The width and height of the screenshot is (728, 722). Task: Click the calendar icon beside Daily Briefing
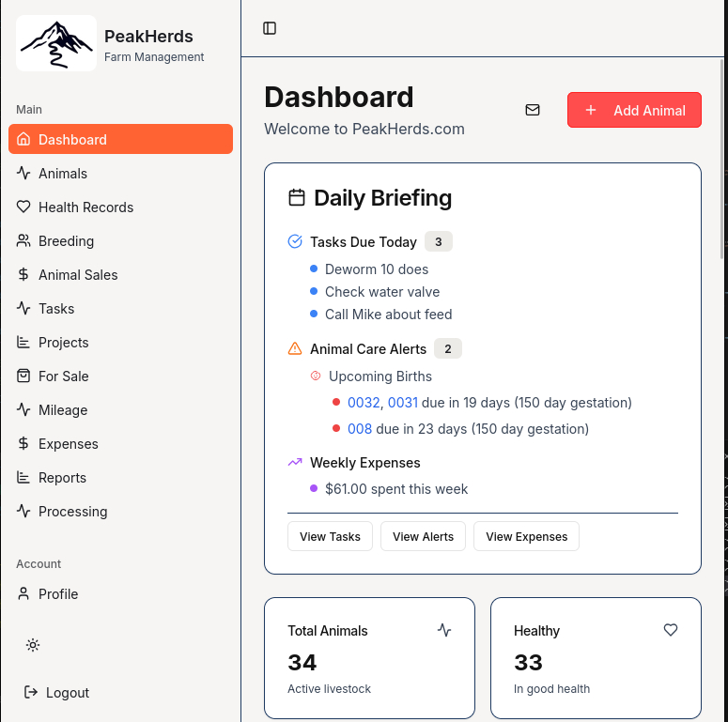(297, 198)
